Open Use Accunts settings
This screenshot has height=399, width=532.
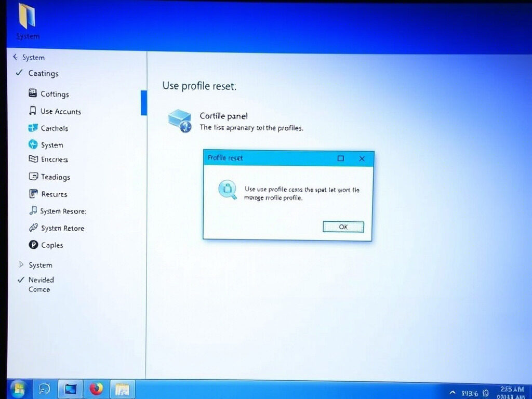(32, 111)
